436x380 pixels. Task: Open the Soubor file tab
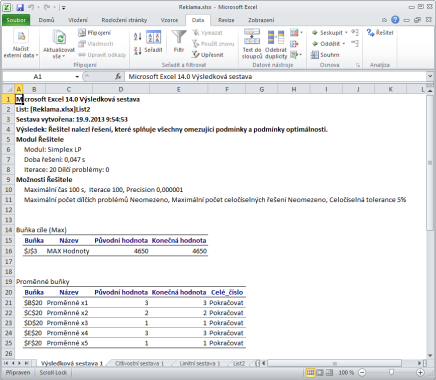tap(16, 20)
